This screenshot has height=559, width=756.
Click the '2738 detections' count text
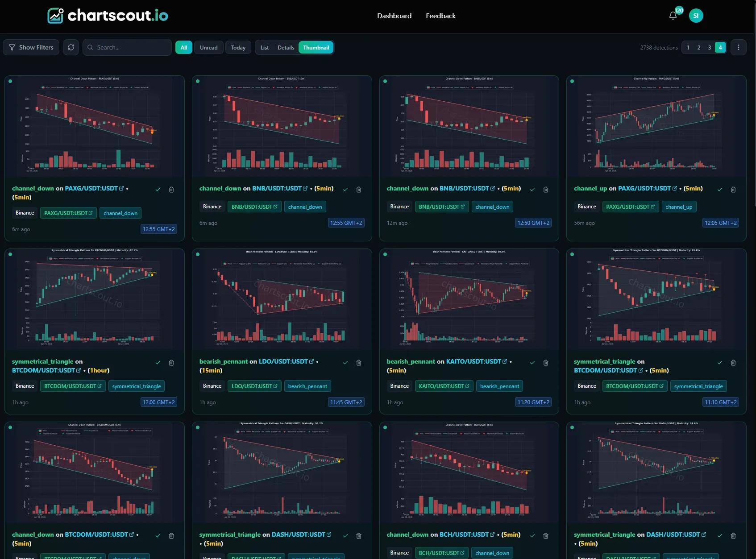coord(659,48)
